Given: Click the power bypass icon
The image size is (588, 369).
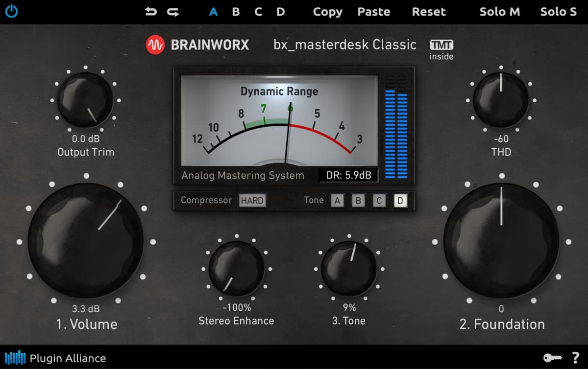Looking at the screenshot, I should tap(11, 11).
